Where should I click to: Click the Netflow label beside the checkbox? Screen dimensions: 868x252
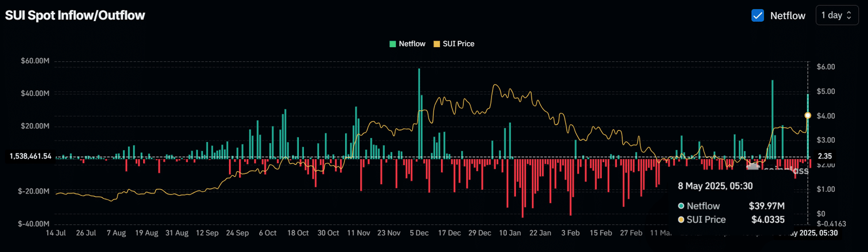coord(788,16)
